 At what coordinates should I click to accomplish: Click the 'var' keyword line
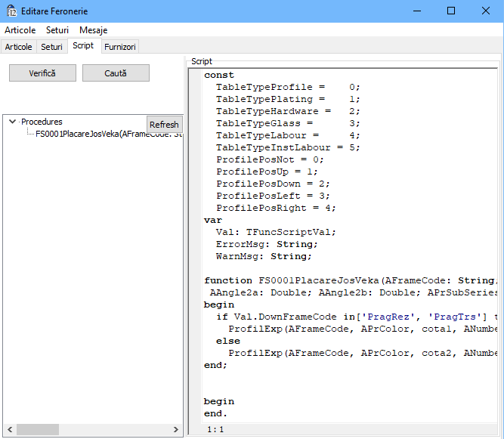click(x=213, y=220)
